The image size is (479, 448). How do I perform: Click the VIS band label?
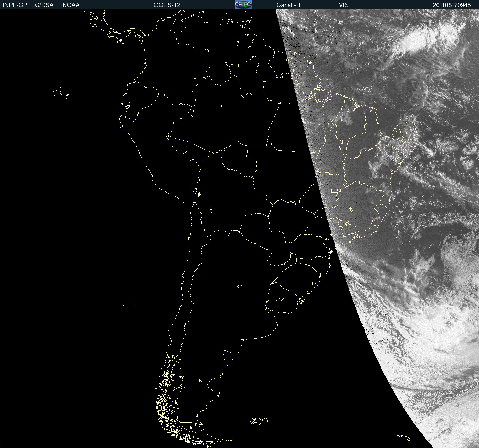(344, 5)
